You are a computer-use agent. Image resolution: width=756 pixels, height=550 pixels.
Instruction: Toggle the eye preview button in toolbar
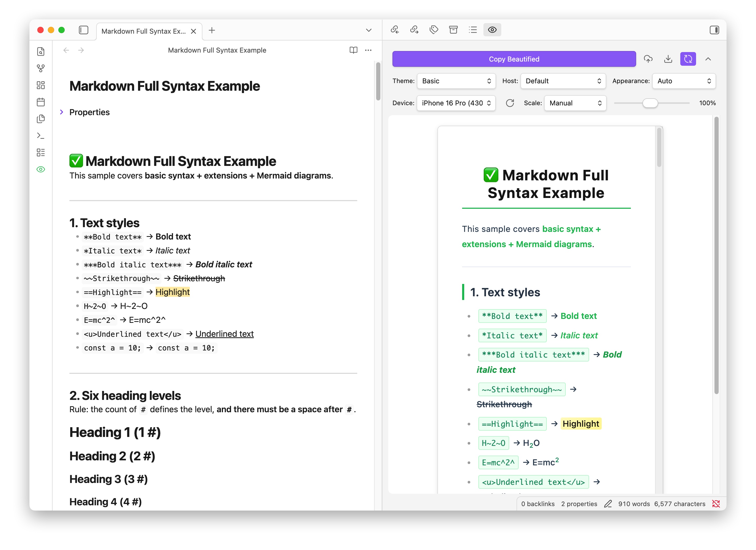coord(492,30)
